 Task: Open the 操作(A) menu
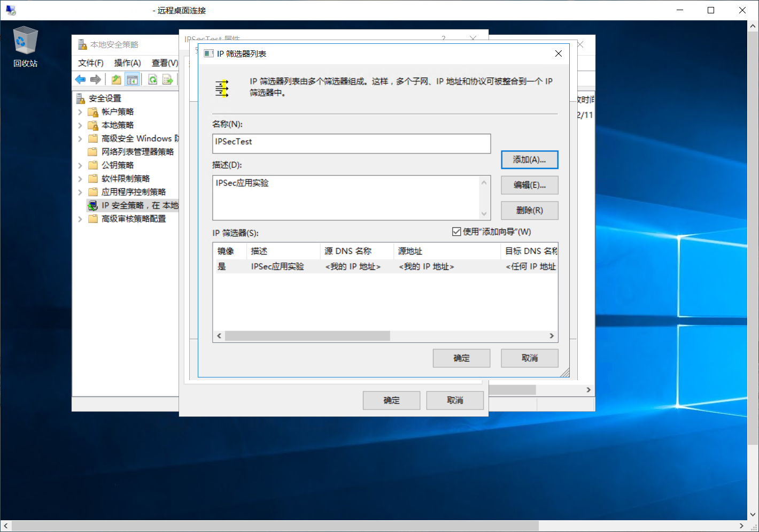point(127,63)
